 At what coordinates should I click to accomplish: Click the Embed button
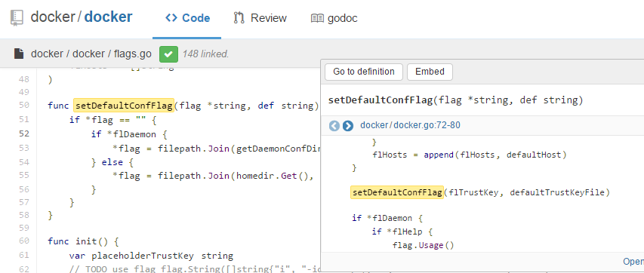430,72
